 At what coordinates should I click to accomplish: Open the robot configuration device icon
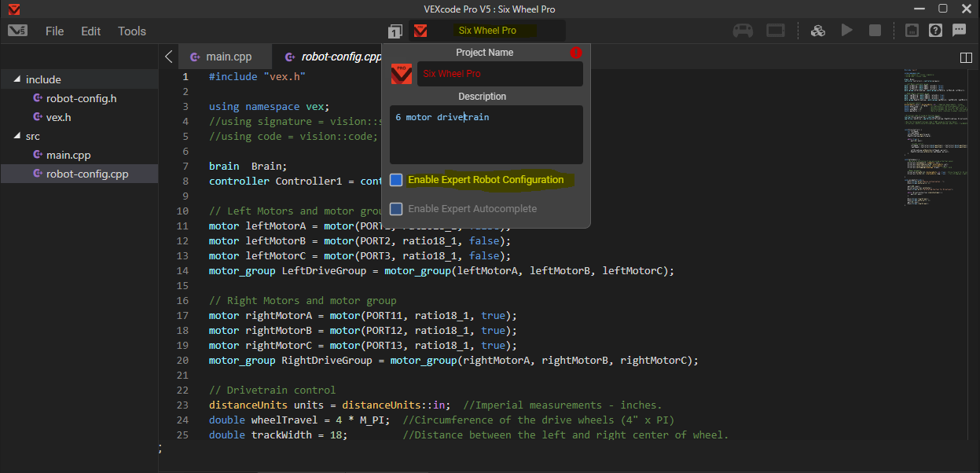(912, 31)
